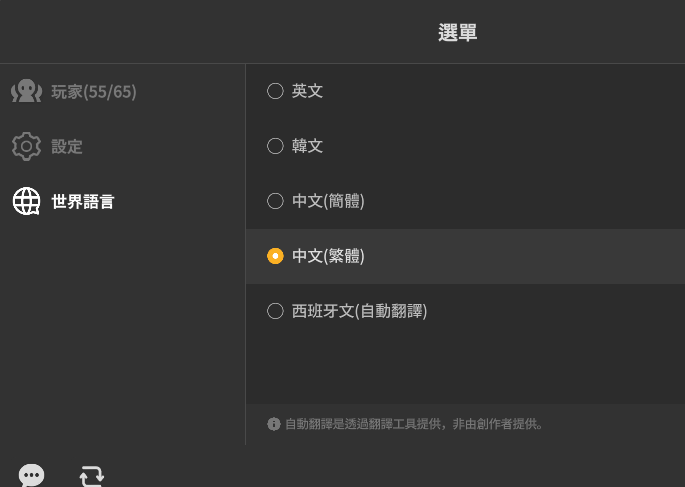The height and width of the screenshot is (487, 685).
Task: Open the chat speech bubble icon
Action: click(31, 475)
